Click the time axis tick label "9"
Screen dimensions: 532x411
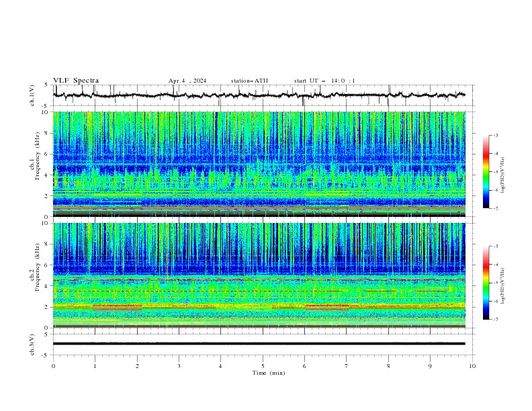pyautogui.click(x=430, y=366)
